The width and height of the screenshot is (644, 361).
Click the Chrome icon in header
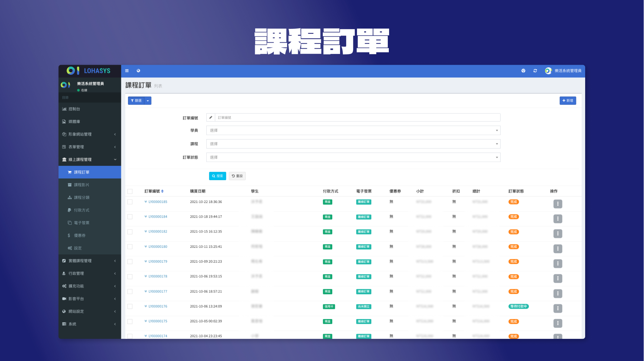[x=523, y=71]
